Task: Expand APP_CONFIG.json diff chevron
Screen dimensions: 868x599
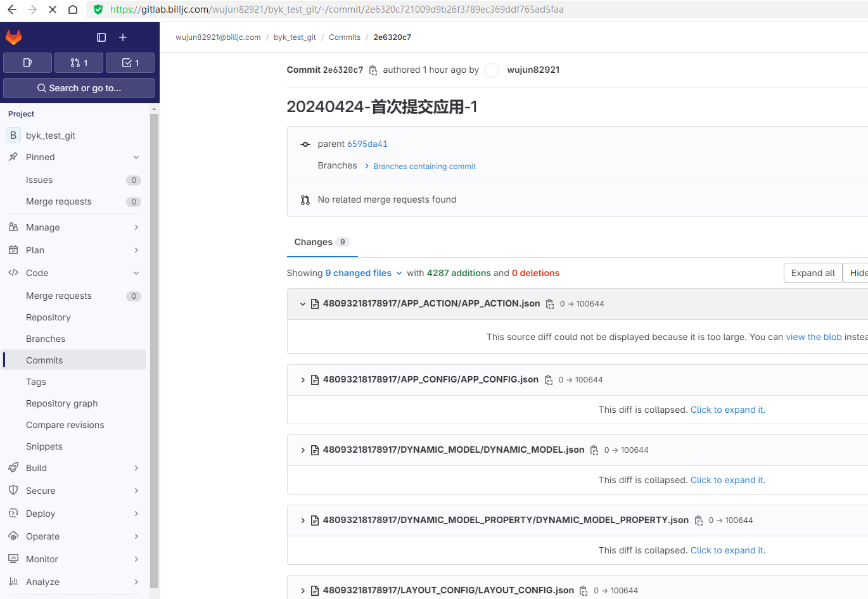Action: click(303, 380)
